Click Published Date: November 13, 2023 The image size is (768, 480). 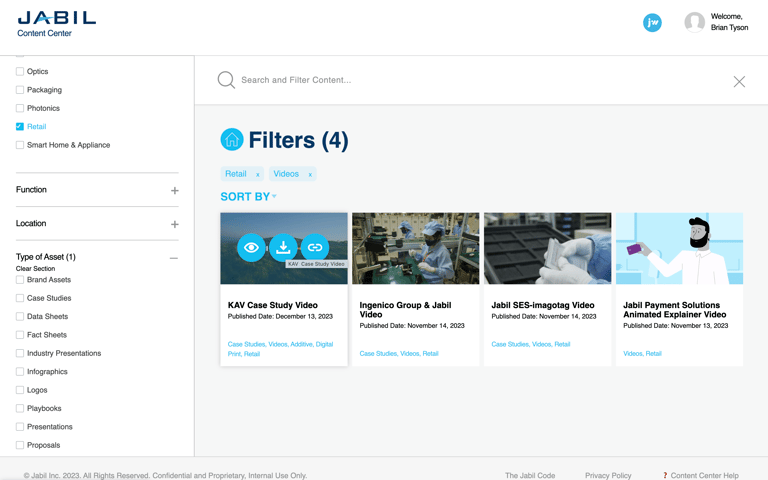675,326
